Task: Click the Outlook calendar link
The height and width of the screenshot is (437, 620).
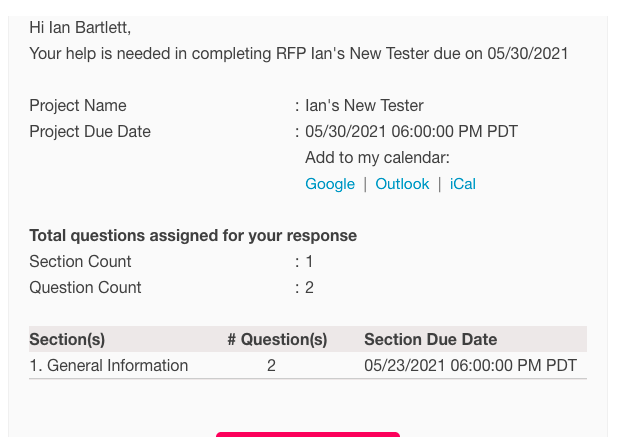Action: point(402,184)
